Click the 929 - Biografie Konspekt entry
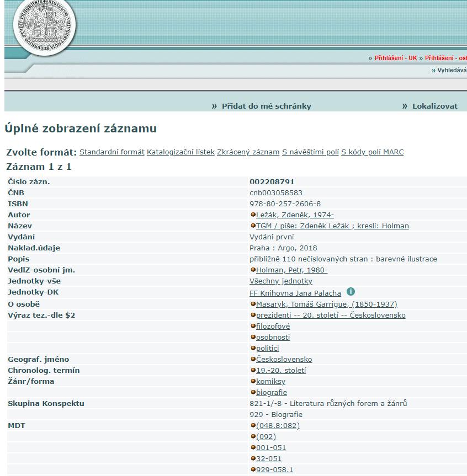The image size is (467, 476). tap(276, 414)
